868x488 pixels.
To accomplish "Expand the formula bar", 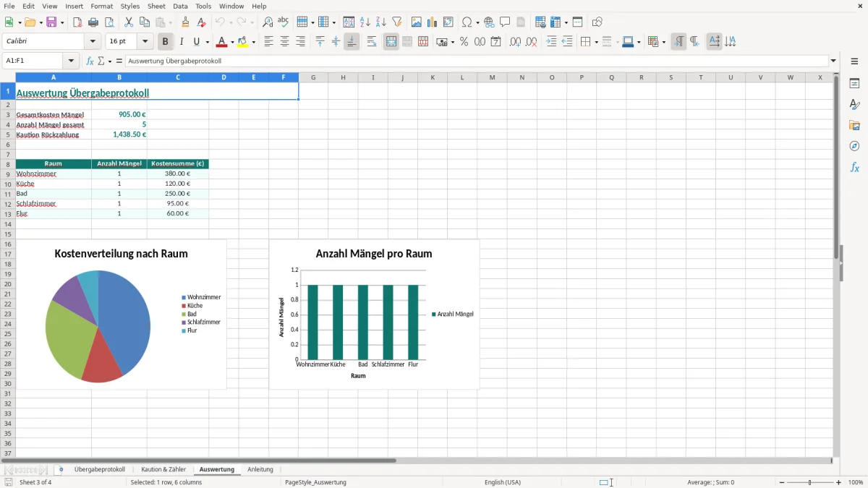I will (x=833, y=61).
